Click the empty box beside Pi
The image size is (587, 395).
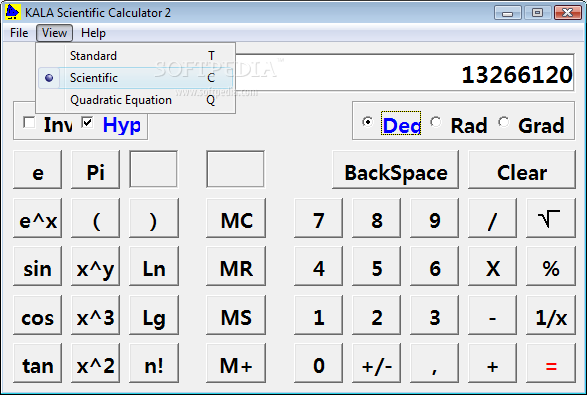[x=153, y=169]
